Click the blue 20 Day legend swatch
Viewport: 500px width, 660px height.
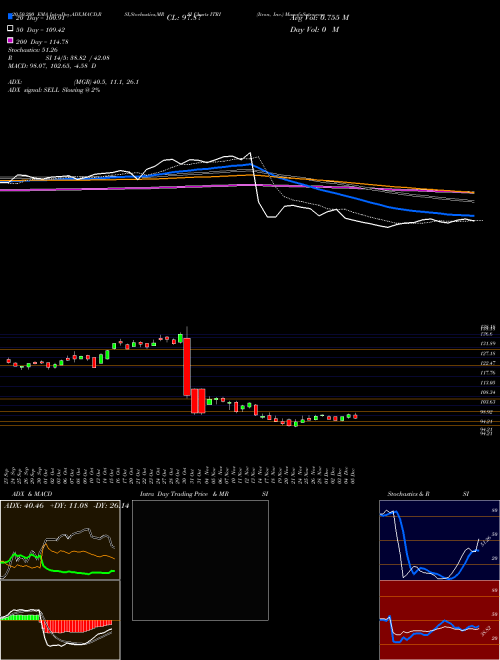tap(10, 16)
